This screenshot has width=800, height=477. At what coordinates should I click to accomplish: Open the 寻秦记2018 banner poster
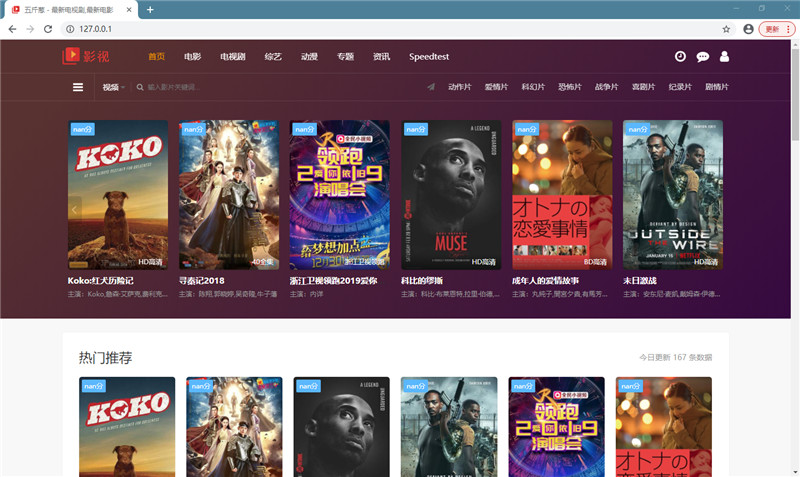229,195
